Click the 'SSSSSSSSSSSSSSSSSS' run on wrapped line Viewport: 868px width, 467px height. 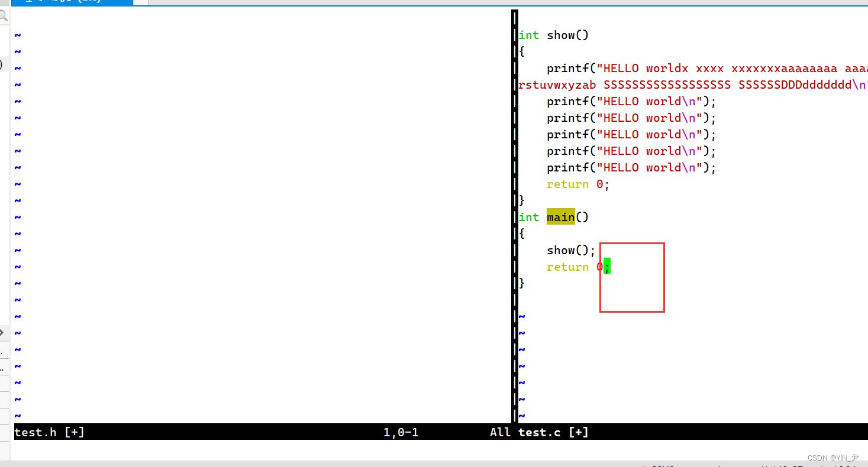coord(667,85)
